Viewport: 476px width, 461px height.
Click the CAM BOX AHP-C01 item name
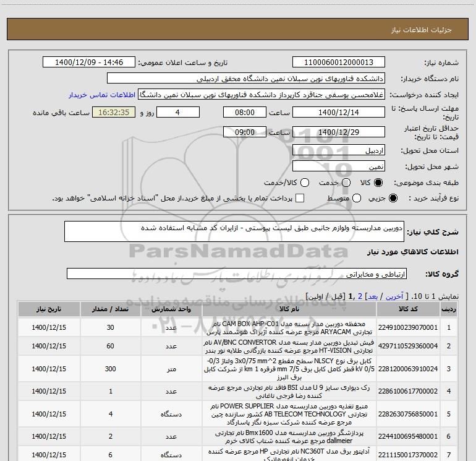point(289,327)
